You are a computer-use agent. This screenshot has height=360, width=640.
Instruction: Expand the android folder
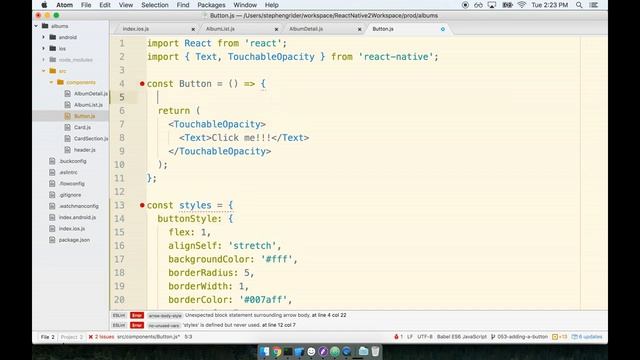tap(44, 37)
